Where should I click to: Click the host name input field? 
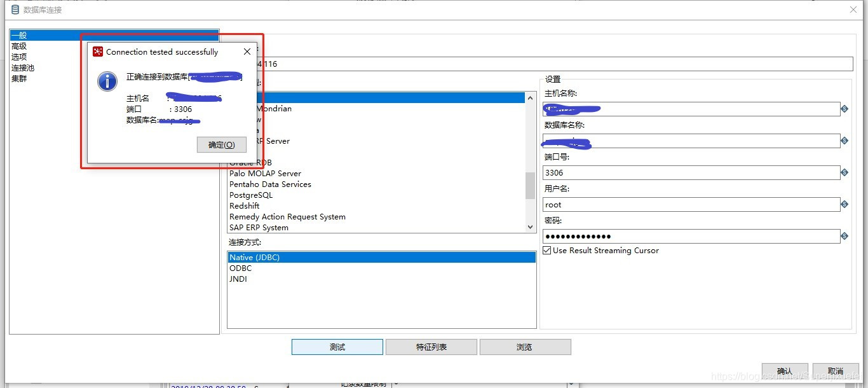pyautogui.click(x=691, y=109)
